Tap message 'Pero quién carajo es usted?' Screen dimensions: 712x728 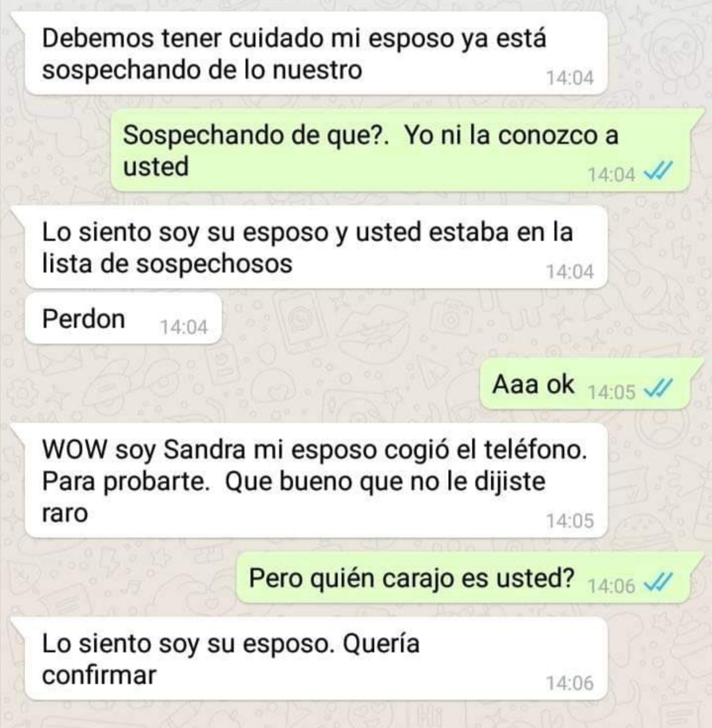[464, 578]
